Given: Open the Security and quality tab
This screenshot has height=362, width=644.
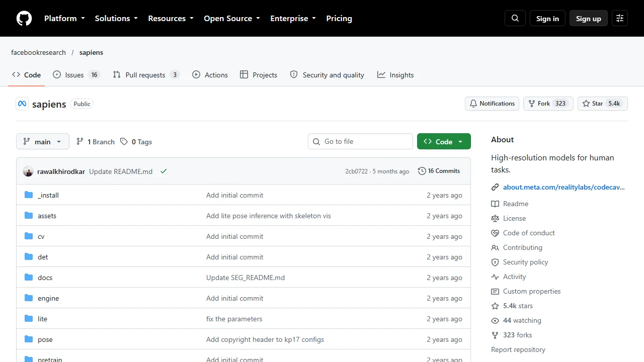Looking at the screenshot, I should click(x=327, y=75).
